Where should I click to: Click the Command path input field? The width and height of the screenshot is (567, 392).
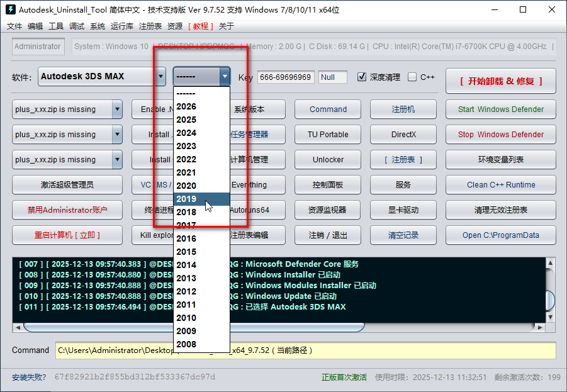[x=306, y=350]
